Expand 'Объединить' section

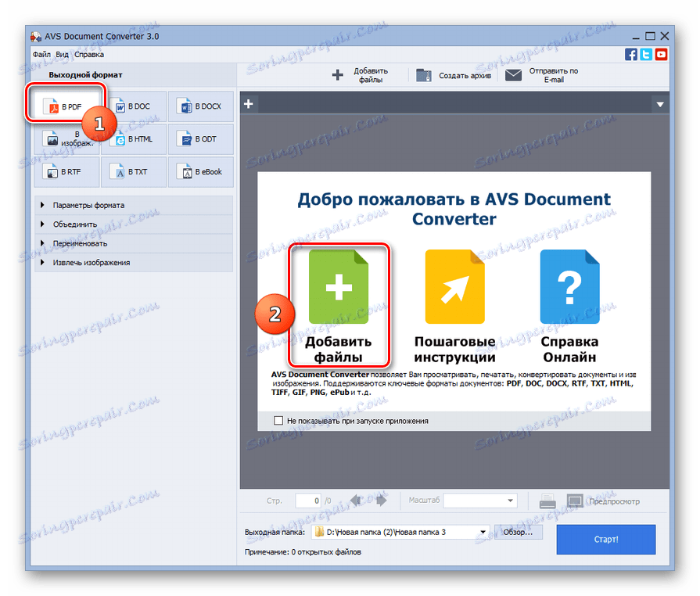pos(134,224)
